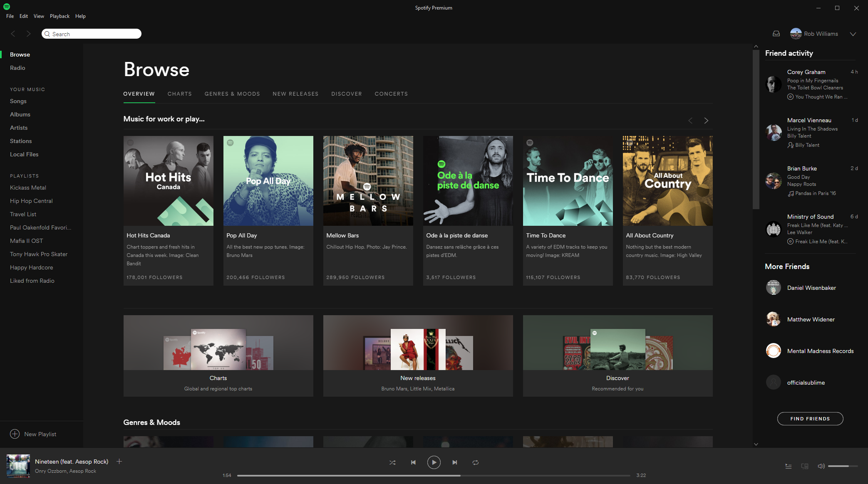Open the Kickass Metal playlist
Viewport: 868px width, 484px height.
(28, 188)
